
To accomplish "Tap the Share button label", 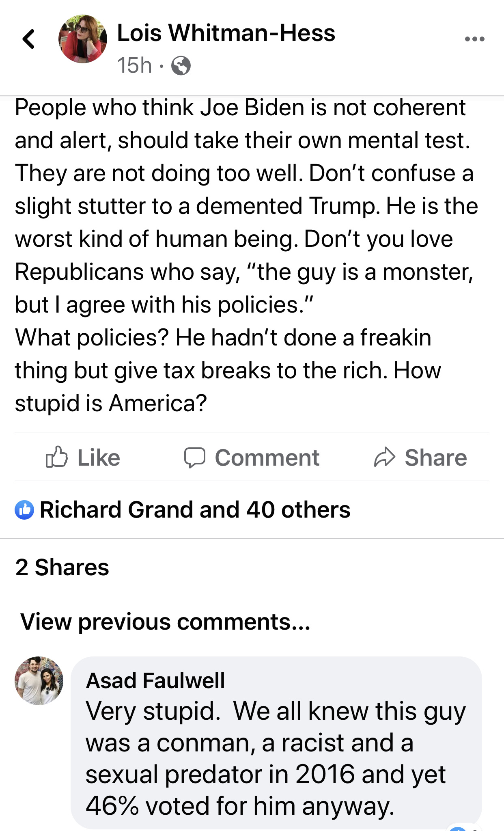I will pyautogui.click(x=435, y=458).
